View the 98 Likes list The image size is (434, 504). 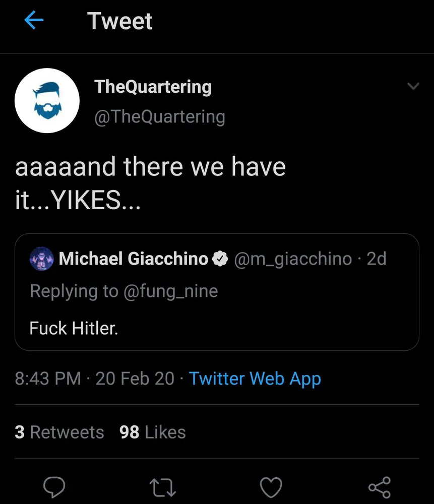[153, 432]
